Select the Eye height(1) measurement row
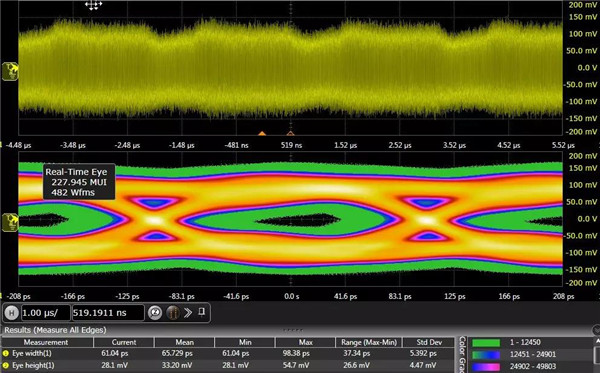This screenshot has height=373, width=600. pyautogui.click(x=228, y=365)
